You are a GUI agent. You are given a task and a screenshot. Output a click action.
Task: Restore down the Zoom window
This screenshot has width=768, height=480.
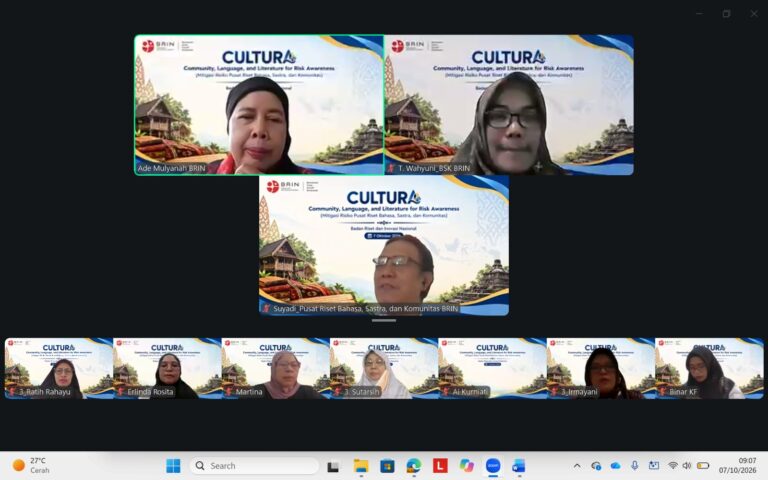tap(726, 14)
